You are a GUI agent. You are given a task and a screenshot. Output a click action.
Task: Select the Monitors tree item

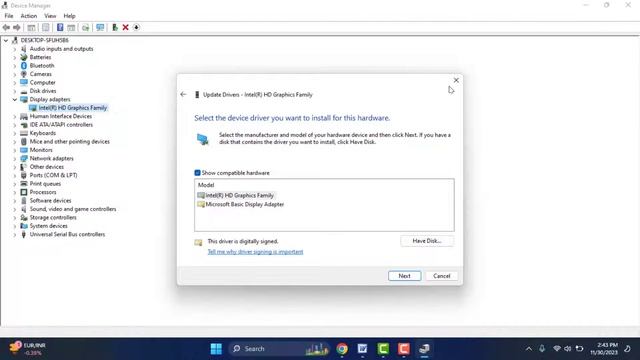click(x=41, y=150)
